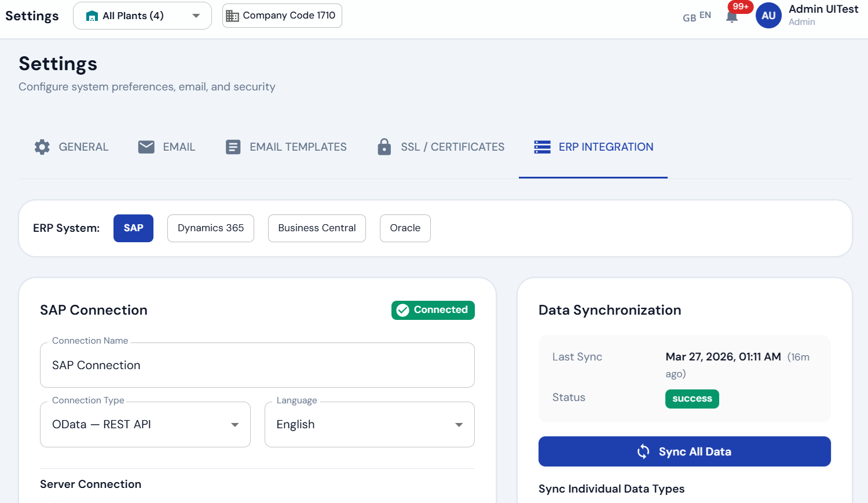Click the envelope icon beside EMAIL
This screenshot has height=503, width=868.
tap(146, 147)
